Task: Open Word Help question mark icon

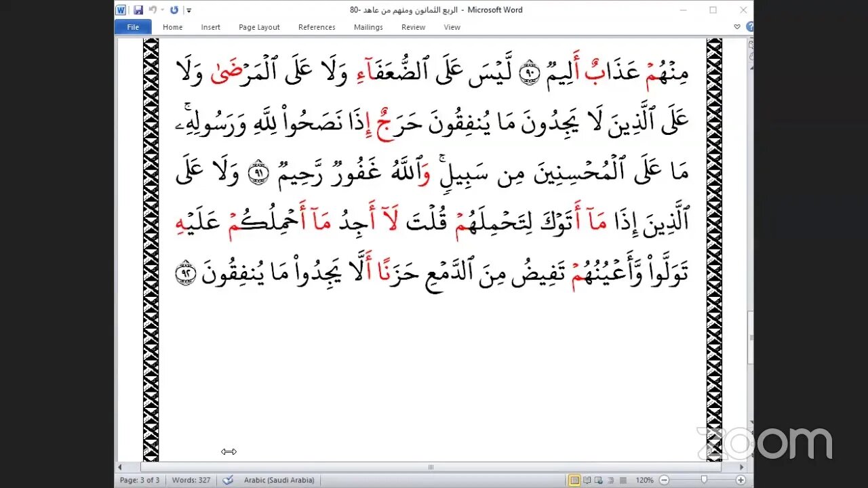Action: point(749,27)
